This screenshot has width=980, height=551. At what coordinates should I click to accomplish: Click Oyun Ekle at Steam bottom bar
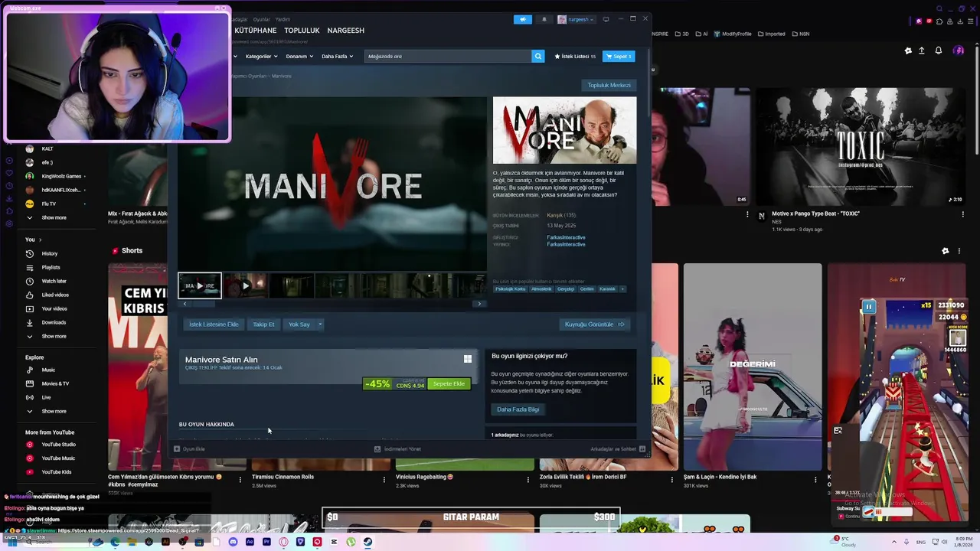(189, 449)
